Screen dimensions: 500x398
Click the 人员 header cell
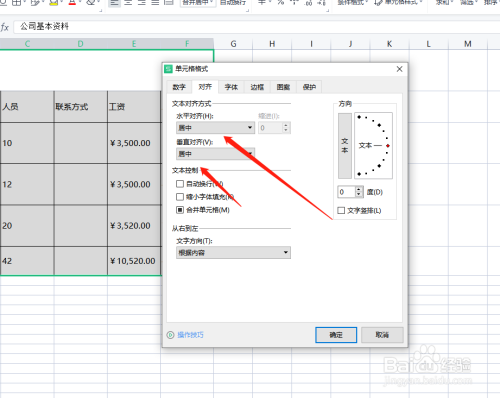[x=27, y=107]
